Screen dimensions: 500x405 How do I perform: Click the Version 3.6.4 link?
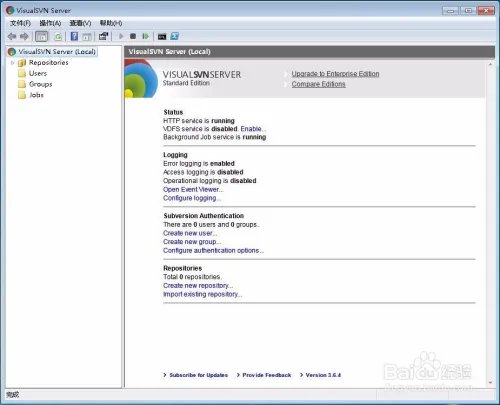(x=323, y=375)
